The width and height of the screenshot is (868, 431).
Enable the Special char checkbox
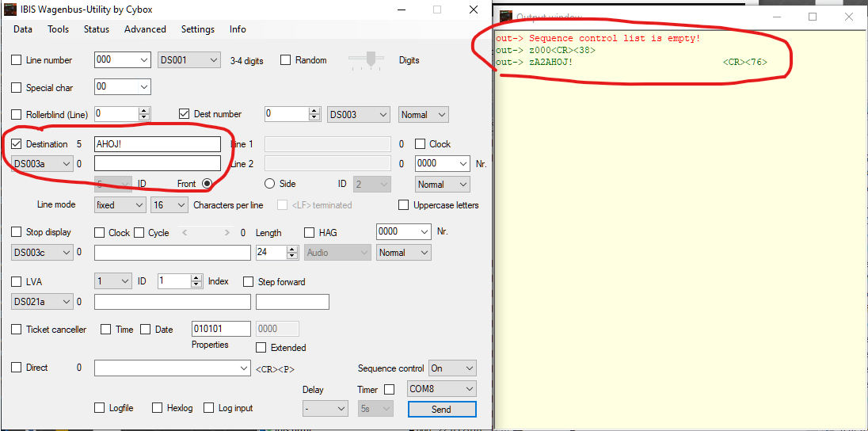[17, 87]
